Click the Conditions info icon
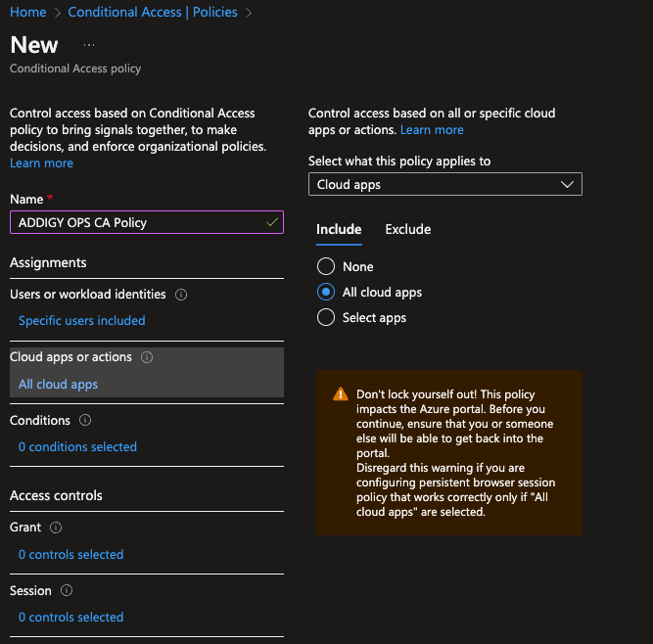 tap(85, 420)
